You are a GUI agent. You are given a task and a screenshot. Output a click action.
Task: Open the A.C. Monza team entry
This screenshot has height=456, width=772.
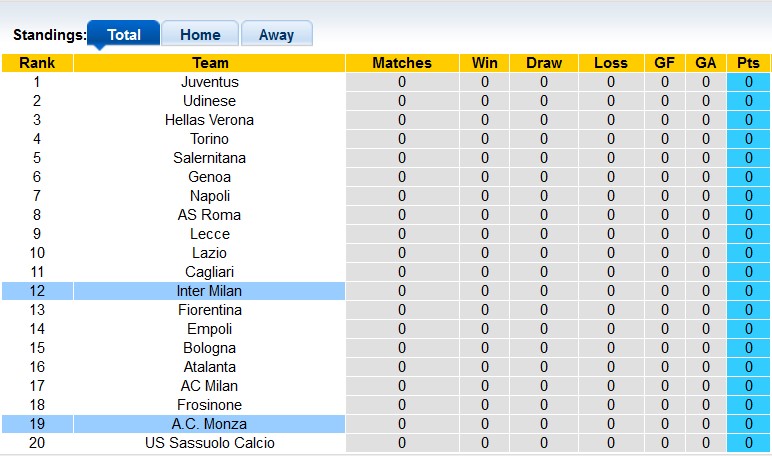click(x=210, y=424)
